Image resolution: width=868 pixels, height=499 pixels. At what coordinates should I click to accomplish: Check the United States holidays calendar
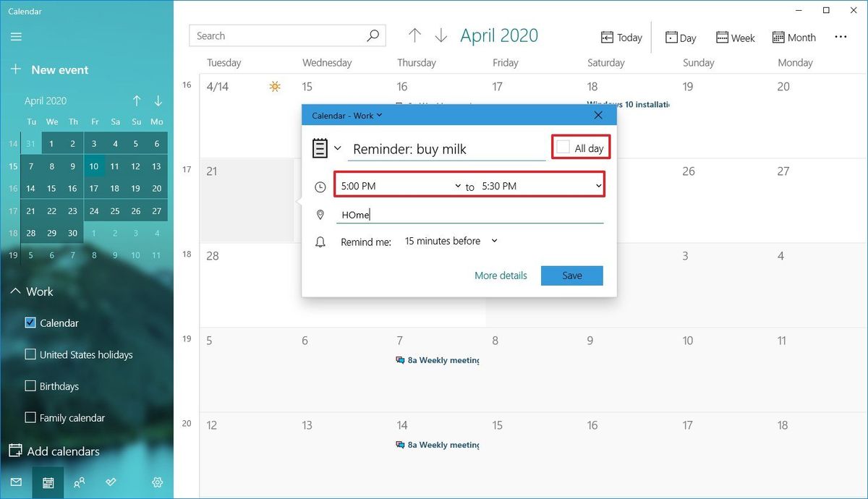30,354
